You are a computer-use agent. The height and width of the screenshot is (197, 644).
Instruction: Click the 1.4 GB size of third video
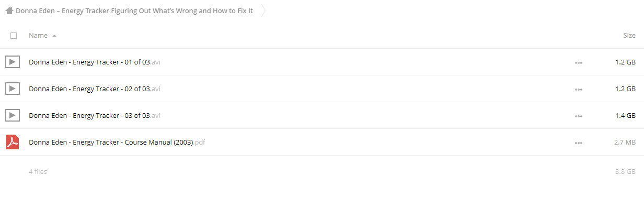[625, 115]
